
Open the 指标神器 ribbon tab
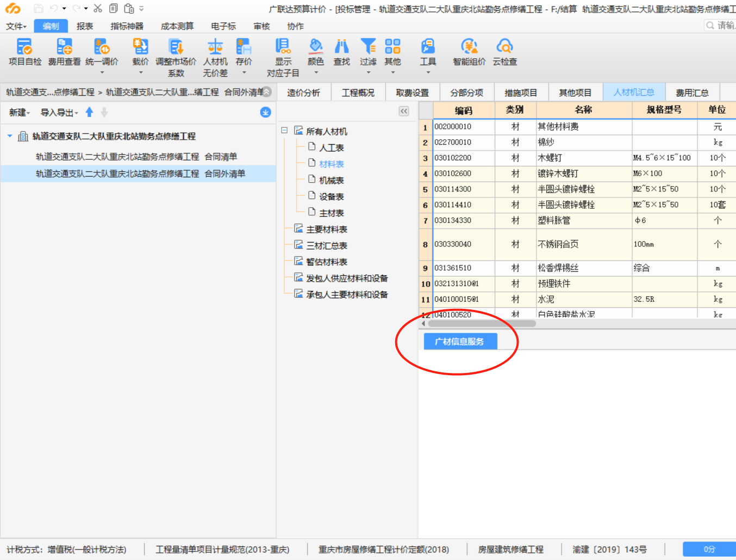click(x=127, y=26)
